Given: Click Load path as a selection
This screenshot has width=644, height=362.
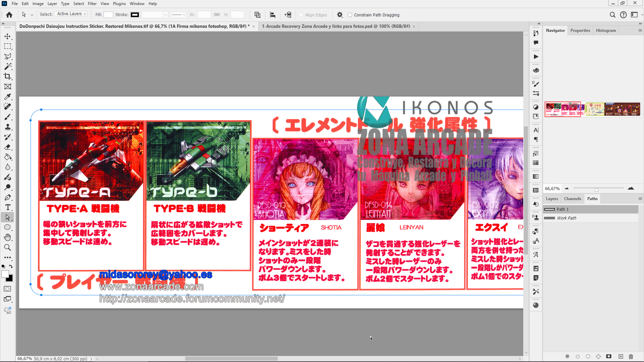Looking at the screenshot, I should (x=588, y=357).
